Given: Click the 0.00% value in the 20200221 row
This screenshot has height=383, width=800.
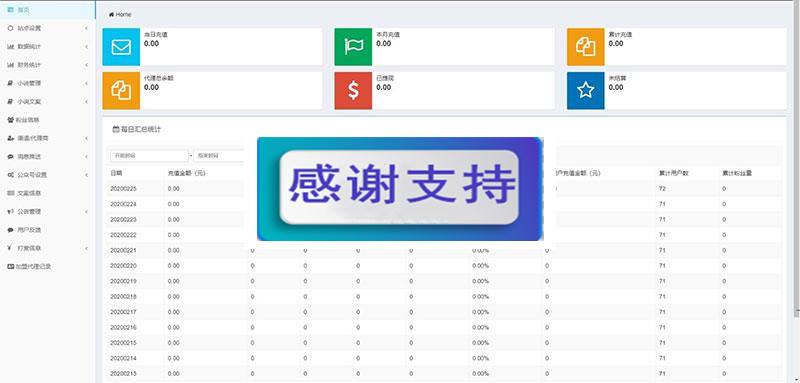Looking at the screenshot, I should click(481, 250).
